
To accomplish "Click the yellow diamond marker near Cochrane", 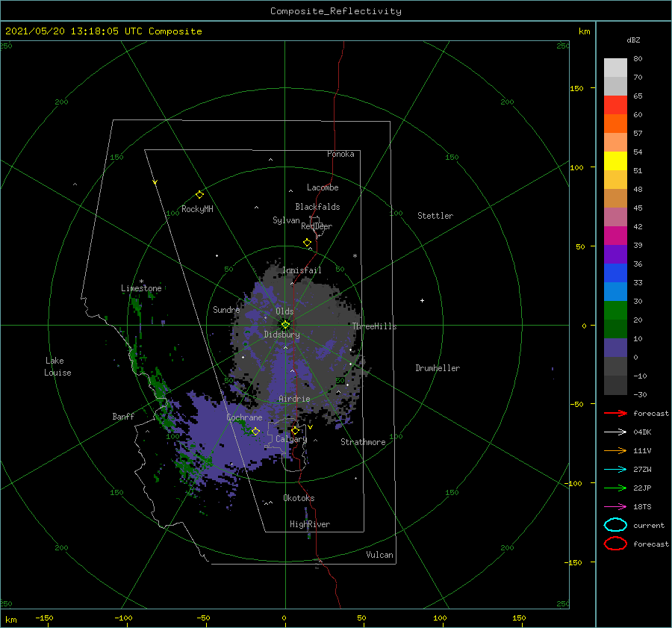I will (x=255, y=432).
